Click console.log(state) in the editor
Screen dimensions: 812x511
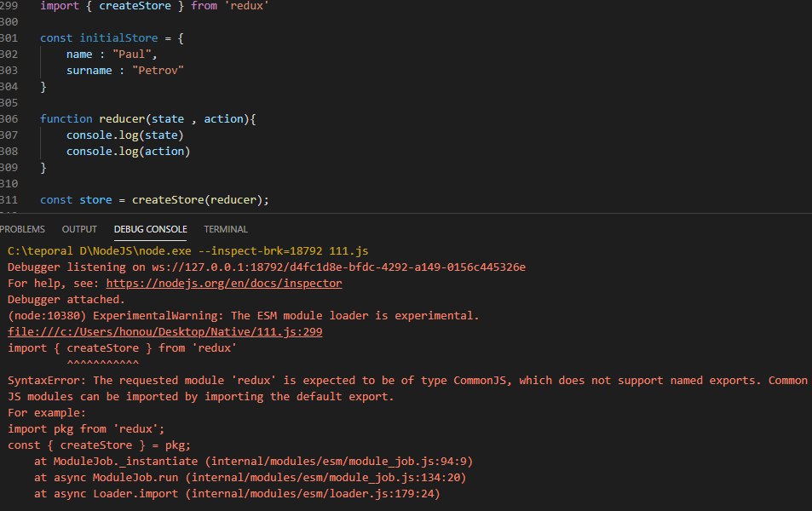(124, 135)
